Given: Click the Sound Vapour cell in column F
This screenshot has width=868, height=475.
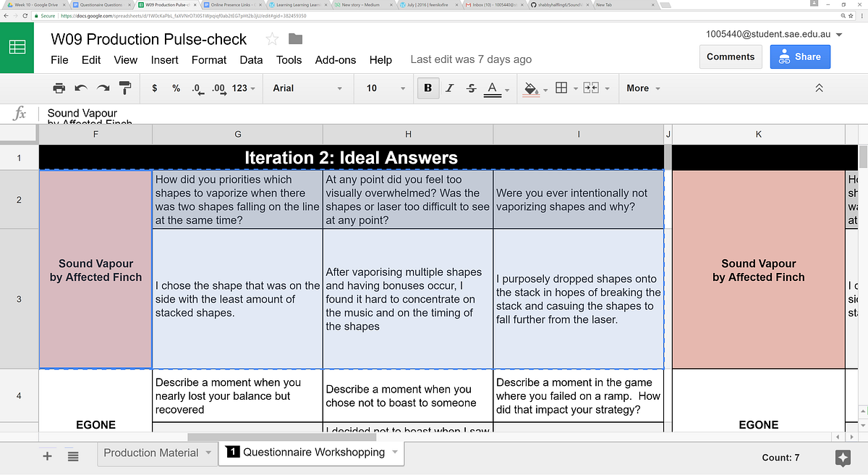Looking at the screenshot, I should [95, 269].
